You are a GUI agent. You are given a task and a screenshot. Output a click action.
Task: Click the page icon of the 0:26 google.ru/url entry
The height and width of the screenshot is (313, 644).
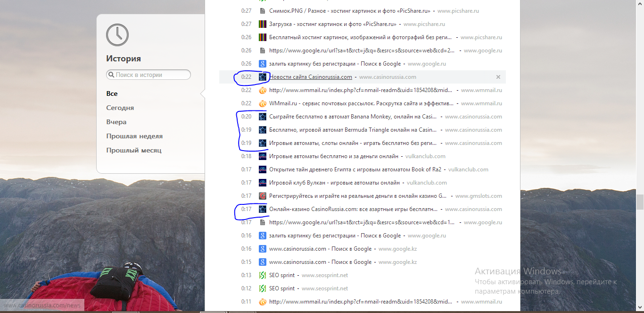point(263,51)
